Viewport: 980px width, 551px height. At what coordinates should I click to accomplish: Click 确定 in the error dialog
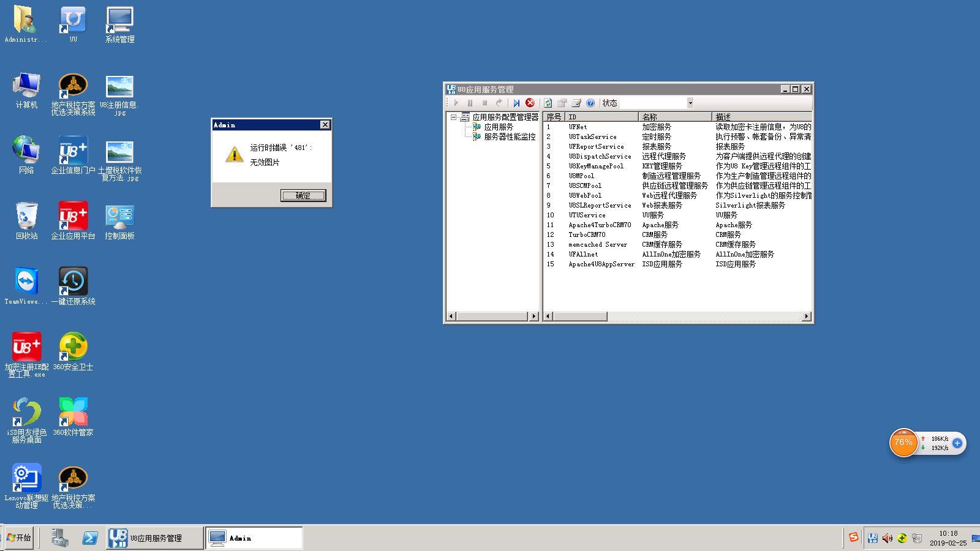(x=303, y=195)
